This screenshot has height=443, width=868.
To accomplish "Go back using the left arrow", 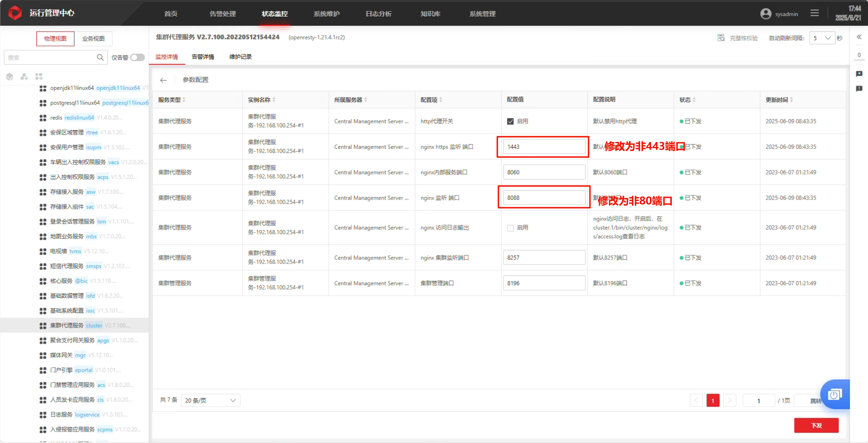I will pos(163,80).
